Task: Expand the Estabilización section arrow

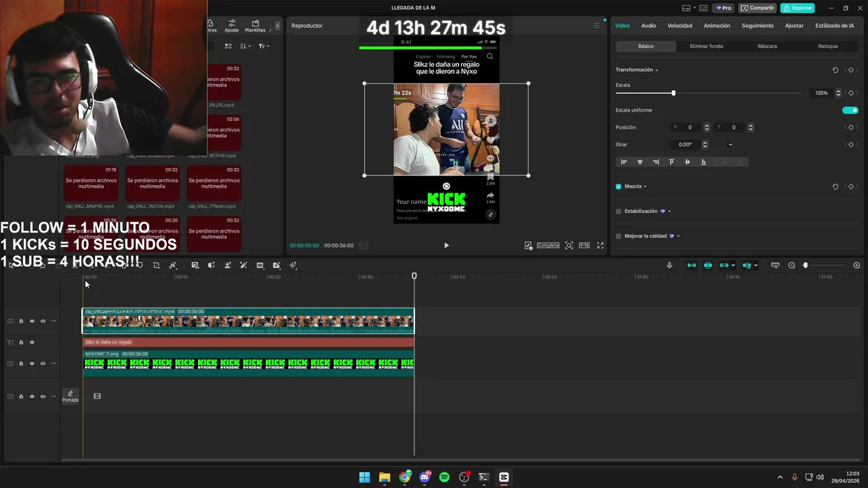Action: click(669, 211)
